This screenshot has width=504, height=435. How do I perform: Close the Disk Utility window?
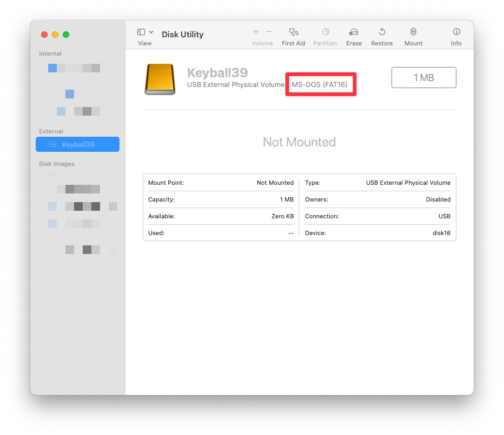point(44,35)
